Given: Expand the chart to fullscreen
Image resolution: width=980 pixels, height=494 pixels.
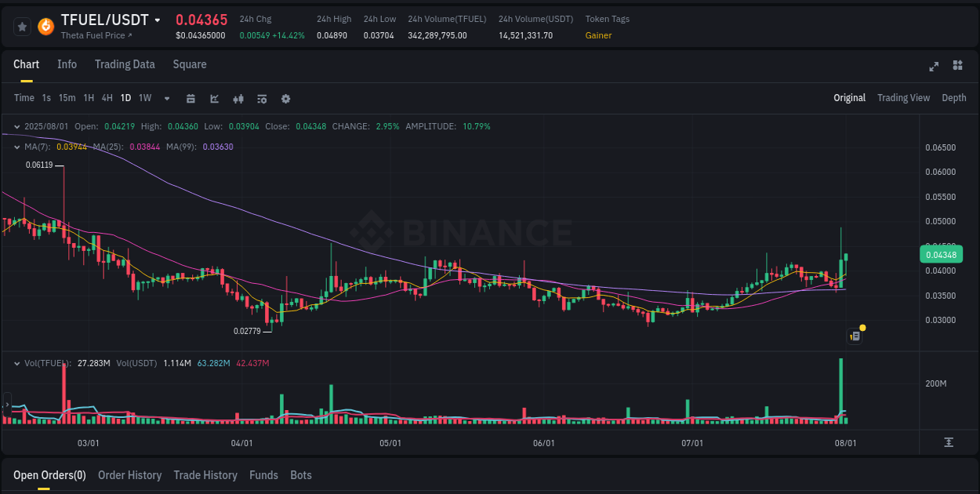Looking at the screenshot, I should tap(934, 67).
